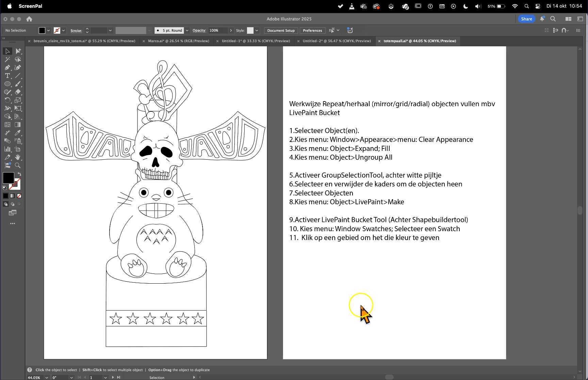Open the graphic Style dropdown
This screenshot has width=588, height=380.
tap(257, 31)
